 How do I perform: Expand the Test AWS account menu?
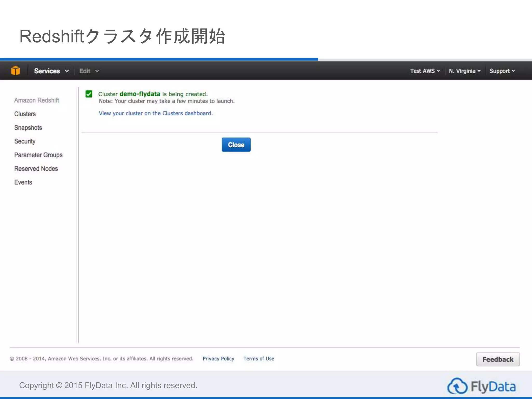pos(425,71)
